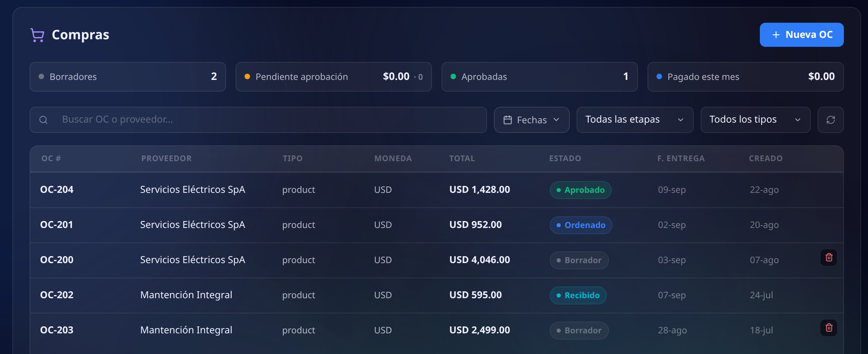
Task: Click the Recibido status badge on OC-202
Action: pyautogui.click(x=578, y=295)
